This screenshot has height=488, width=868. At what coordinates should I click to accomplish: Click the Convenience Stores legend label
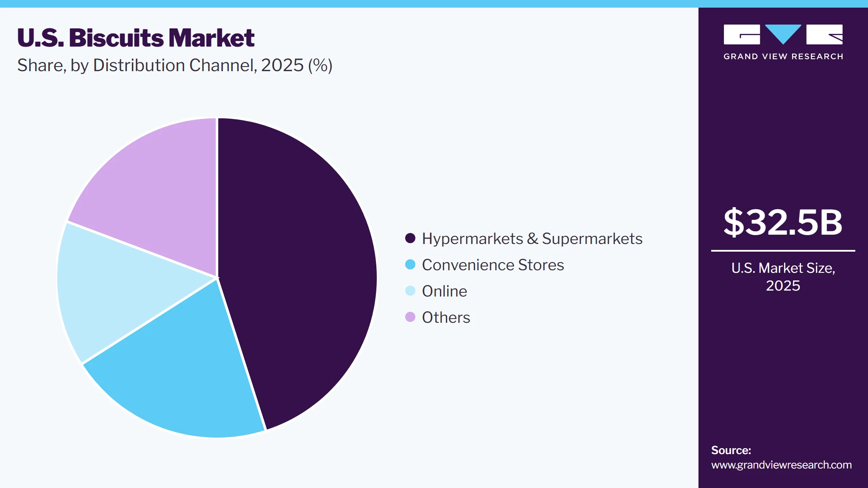493,265
